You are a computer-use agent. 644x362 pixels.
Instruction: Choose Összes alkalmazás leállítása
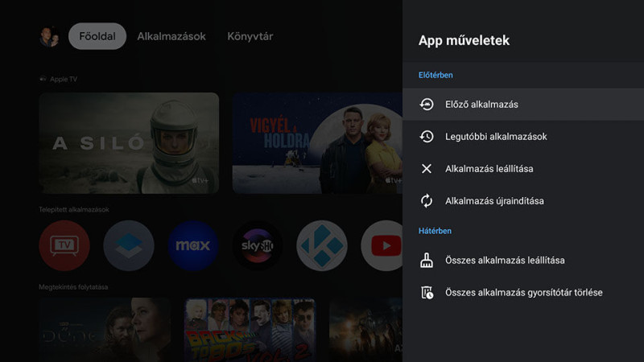(523, 260)
